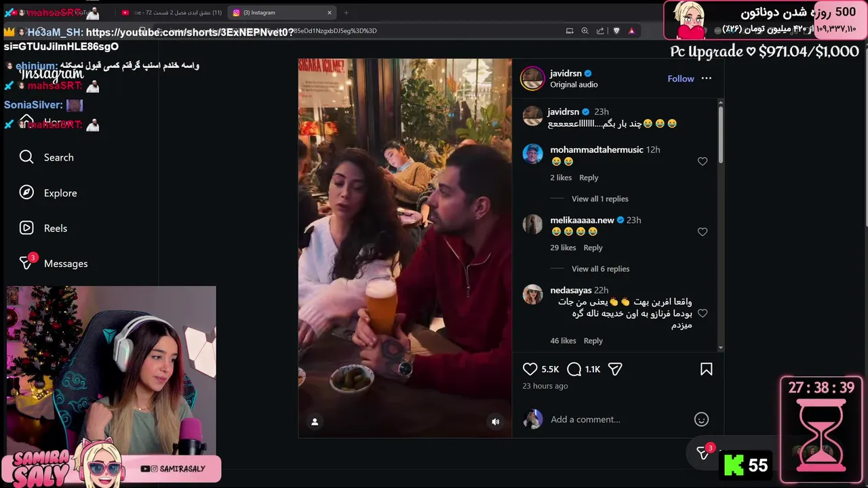Open comments via speech bubble icon
This screenshot has height=488, width=868.
[574, 369]
